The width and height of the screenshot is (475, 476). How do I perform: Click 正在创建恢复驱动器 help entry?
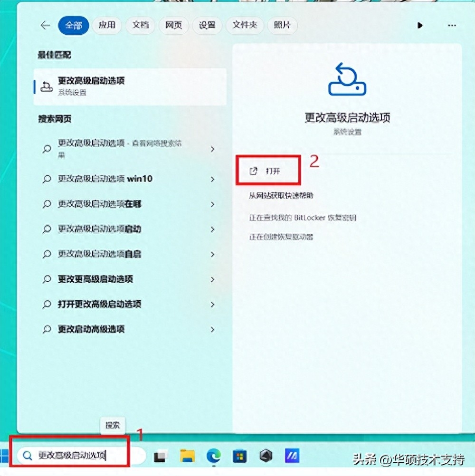coord(283,237)
